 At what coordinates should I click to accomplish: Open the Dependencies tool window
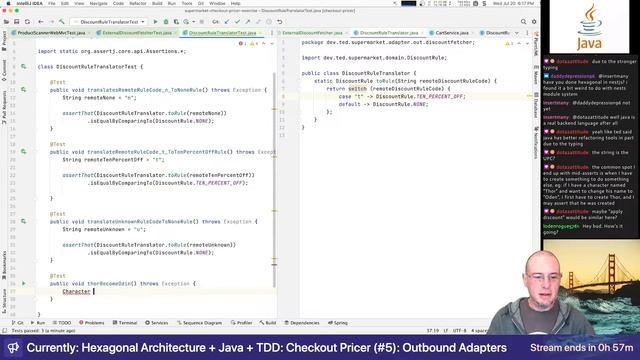pos(302,323)
